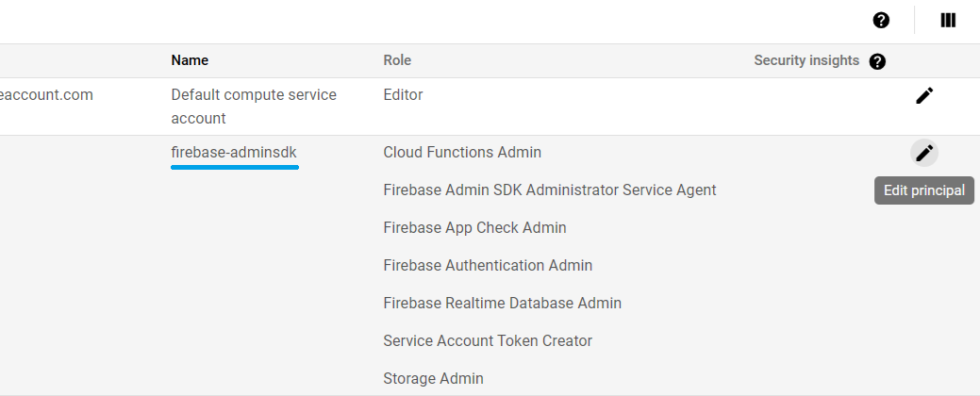Image resolution: width=980 pixels, height=396 pixels.
Task: Open the help icon in the top bar
Action: [882, 20]
